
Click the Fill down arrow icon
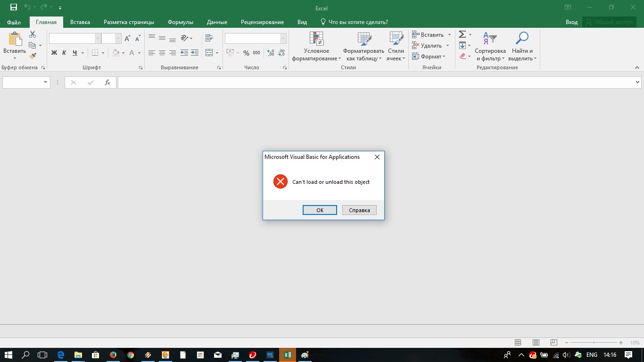[462, 46]
